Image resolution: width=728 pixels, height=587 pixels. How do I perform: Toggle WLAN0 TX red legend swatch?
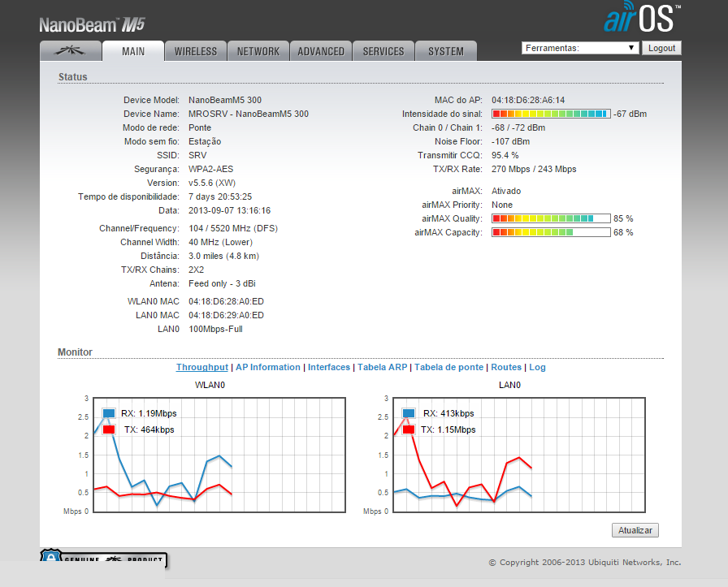point(109,429)
